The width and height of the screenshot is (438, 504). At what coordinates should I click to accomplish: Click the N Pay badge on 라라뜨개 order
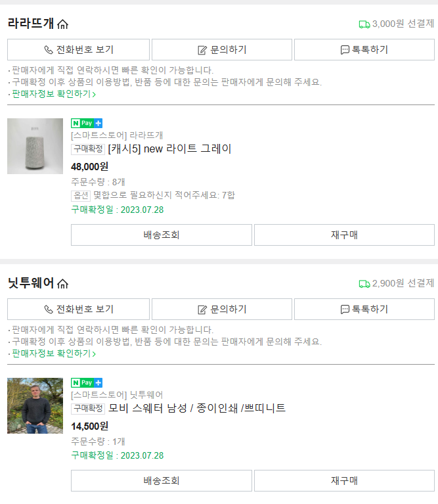pyautogui.click(x=87, y=123)
